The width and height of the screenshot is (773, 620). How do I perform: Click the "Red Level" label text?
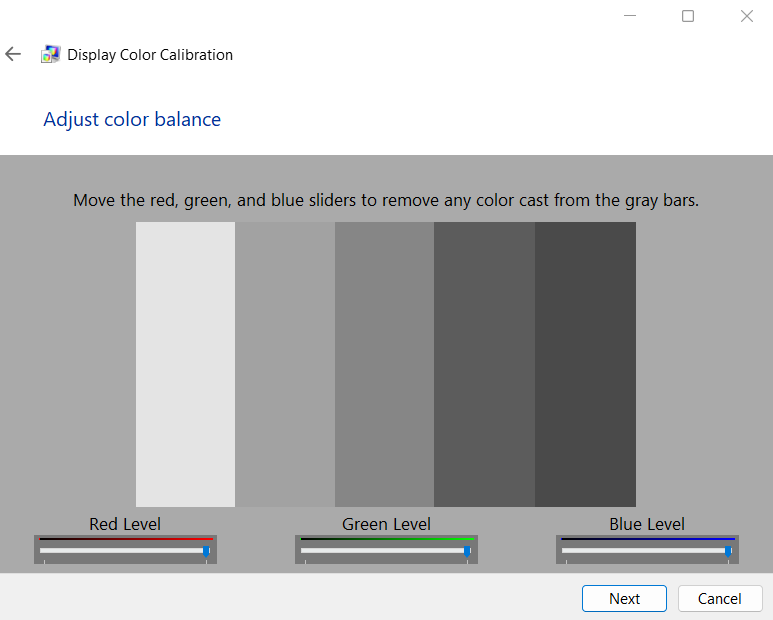tap(125, 524)
